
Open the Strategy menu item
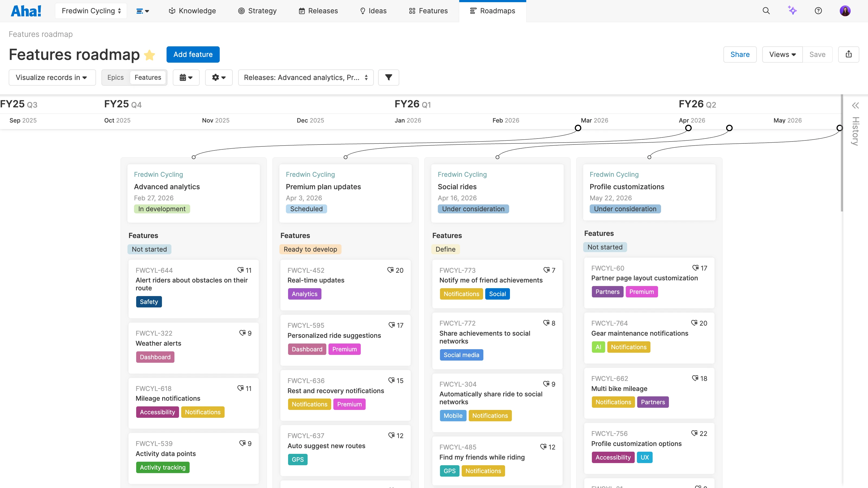click(257, 11)
